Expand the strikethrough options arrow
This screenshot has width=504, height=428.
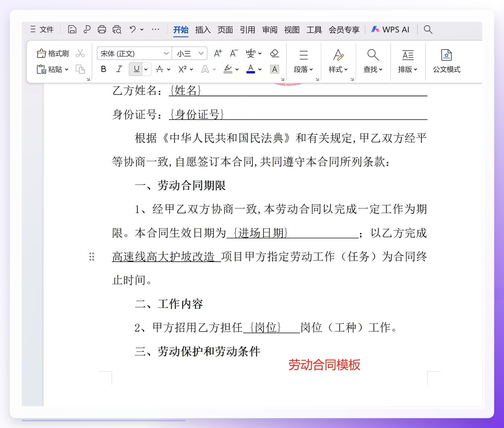point(169,69)
